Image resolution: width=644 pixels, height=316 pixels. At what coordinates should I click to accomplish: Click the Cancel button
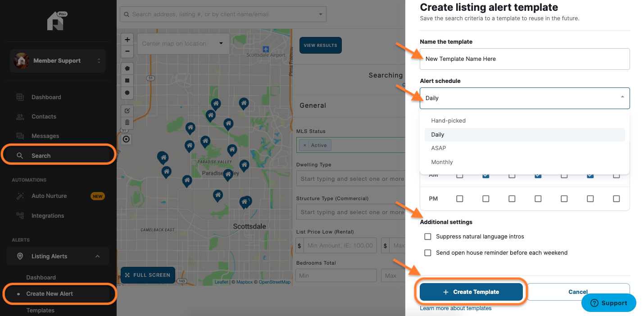point(578,292)
